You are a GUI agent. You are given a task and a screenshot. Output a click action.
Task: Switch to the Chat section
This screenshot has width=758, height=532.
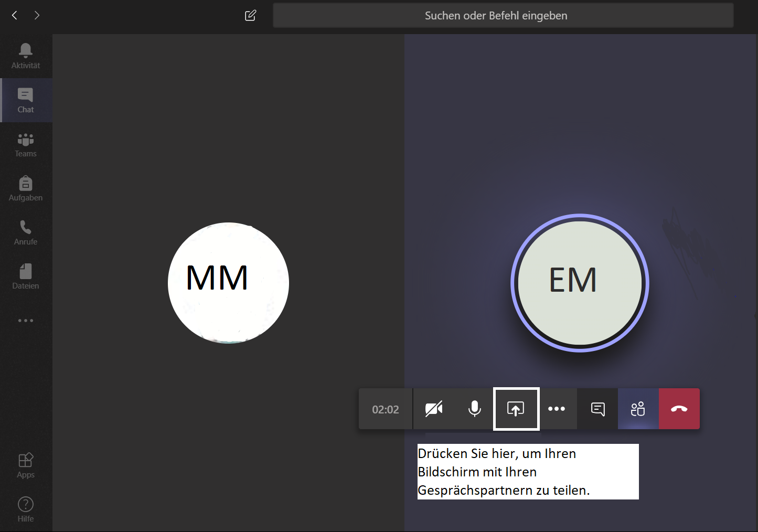26,100
